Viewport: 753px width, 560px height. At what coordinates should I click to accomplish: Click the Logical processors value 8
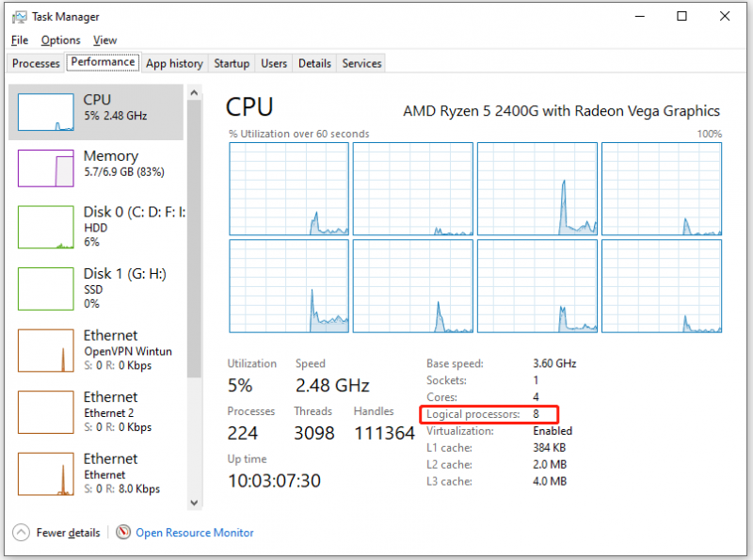536,414
